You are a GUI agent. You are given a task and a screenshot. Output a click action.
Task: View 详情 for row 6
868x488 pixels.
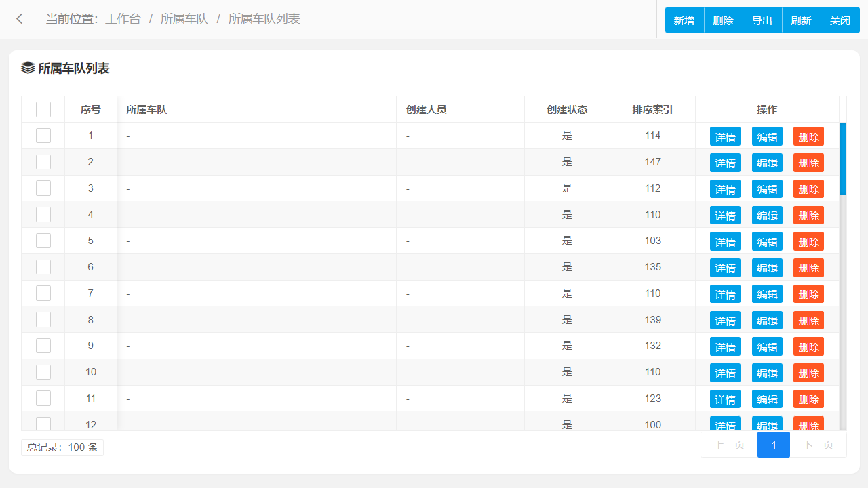point(725,268)
